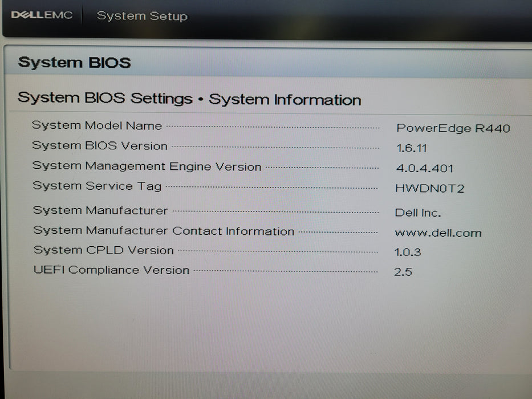Viewport: 532px width, 399px height.
Task: Select the System Model Name label
Action: pyautogui.click(x=97, y=125)
